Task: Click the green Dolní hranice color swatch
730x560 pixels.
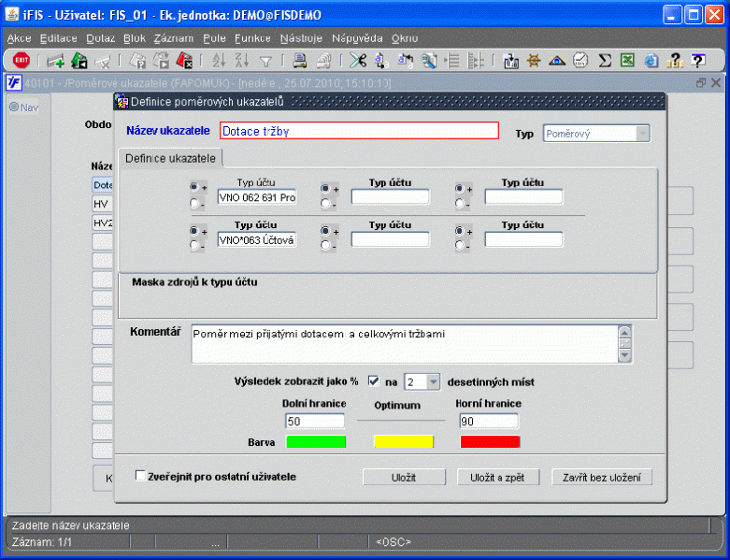Action: click(x=316, y=441)
